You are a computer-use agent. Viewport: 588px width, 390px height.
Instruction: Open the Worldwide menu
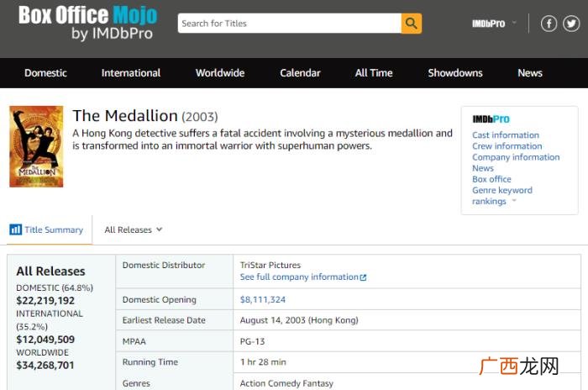pyautogui.click(x=220, y=73)
